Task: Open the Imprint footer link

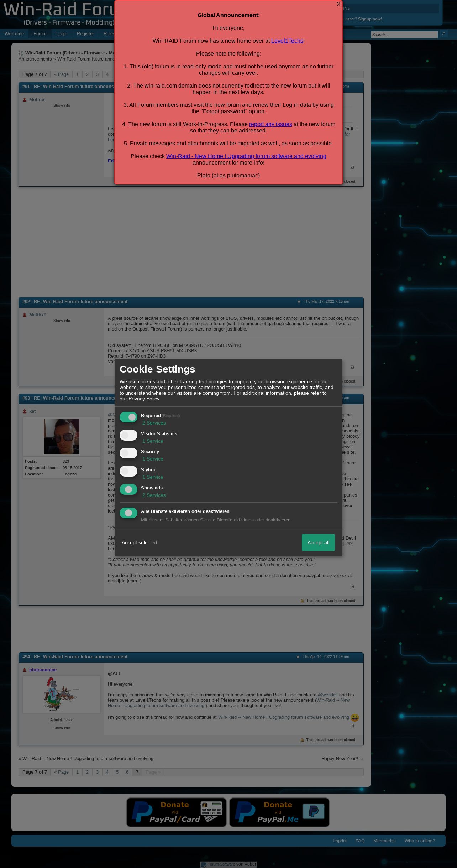Action: [x=340, y=841]
